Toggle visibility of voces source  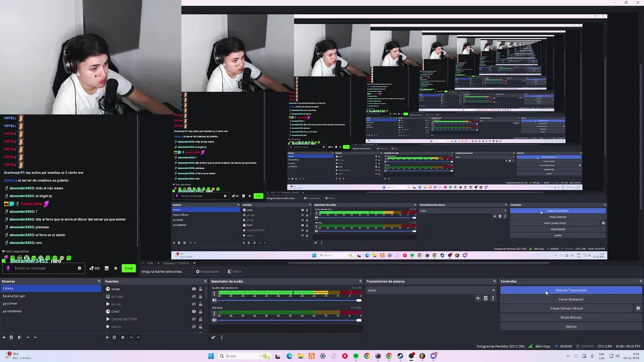tap(194, 289)
